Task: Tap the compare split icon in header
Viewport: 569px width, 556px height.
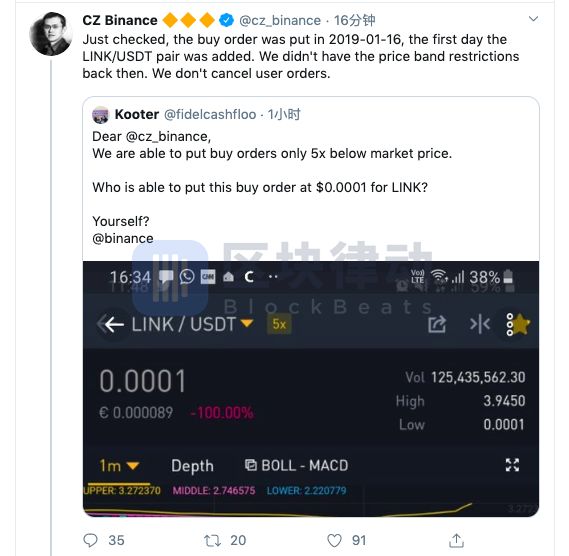Action: (480, 324)
